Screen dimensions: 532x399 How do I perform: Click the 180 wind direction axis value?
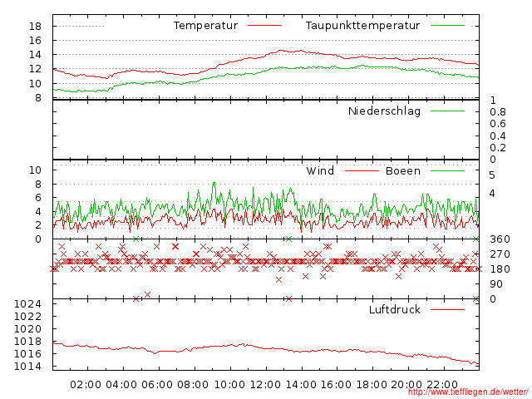[x=500, y=269]
